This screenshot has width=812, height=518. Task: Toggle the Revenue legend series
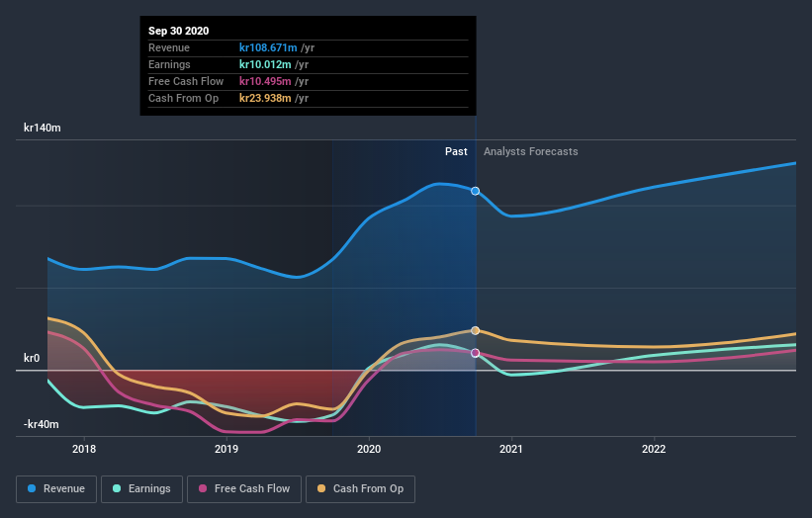[56, 489]
